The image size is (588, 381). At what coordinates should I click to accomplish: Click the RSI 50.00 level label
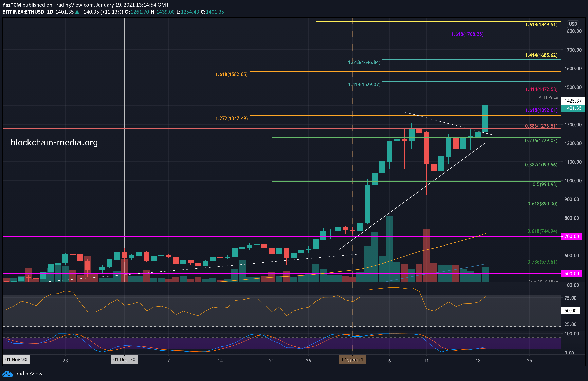(x=570, y=311)
